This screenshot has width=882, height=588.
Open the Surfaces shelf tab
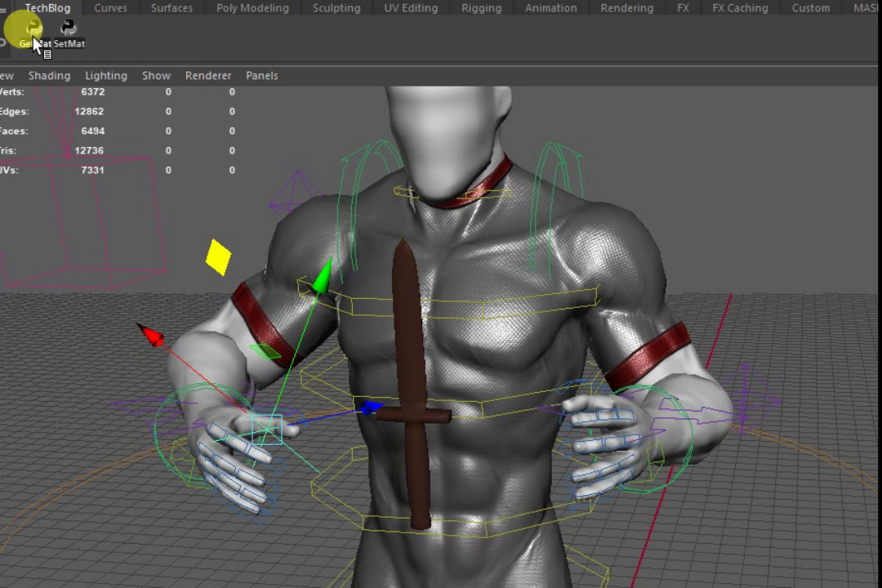tap(171, 8)
